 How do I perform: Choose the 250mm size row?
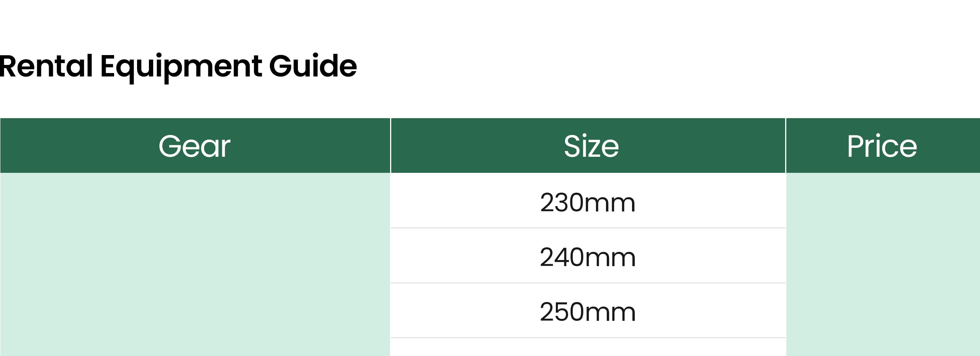coord(588,310)
